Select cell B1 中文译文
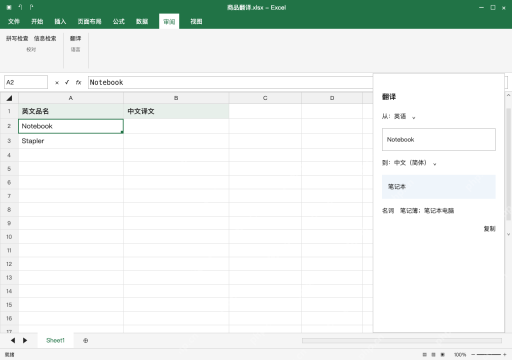This screenshot has height=360, width=512. tap(176, 111)
